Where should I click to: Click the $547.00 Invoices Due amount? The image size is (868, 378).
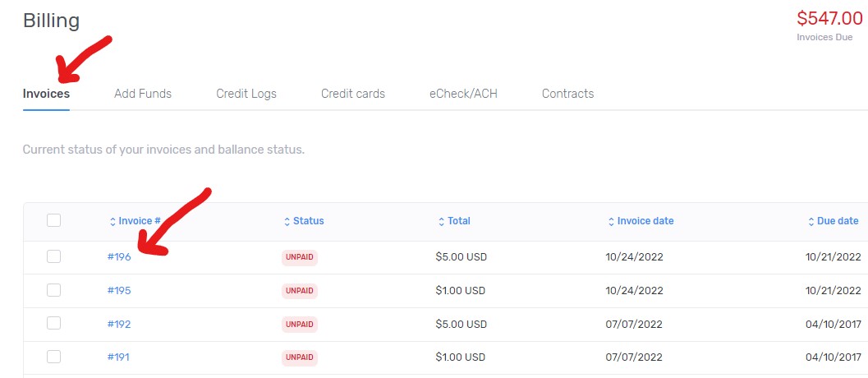click(829, 19)
